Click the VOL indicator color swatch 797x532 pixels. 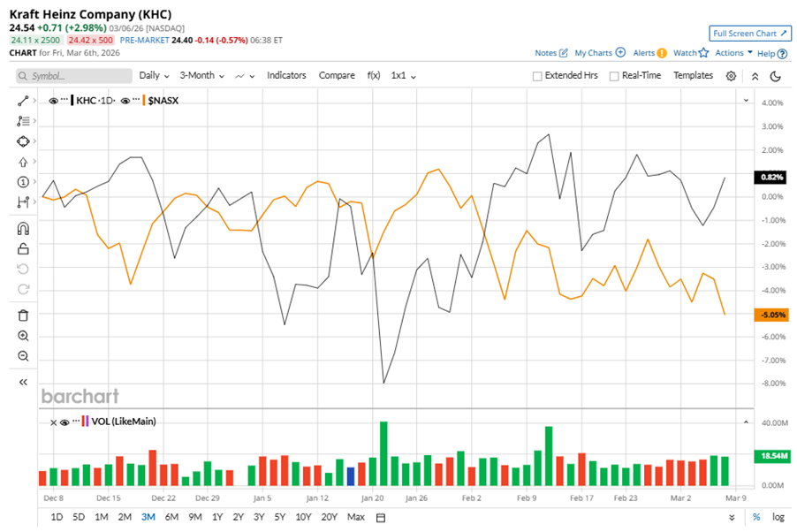(85, 422)
